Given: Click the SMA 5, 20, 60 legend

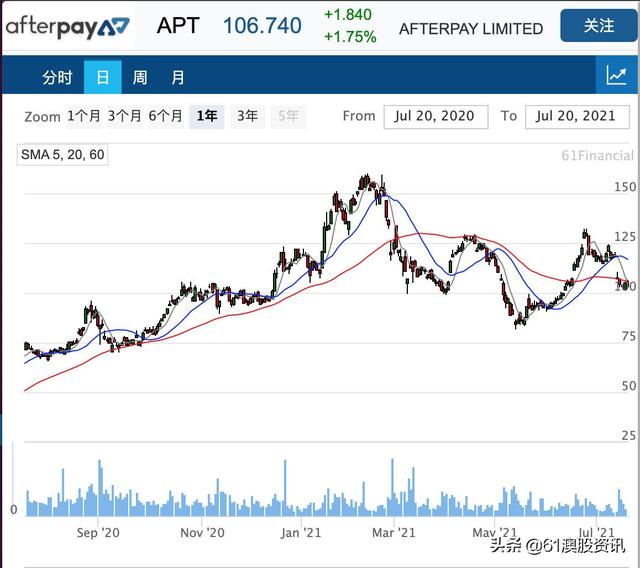Looking at the screenshot, I should click(62, 155).
